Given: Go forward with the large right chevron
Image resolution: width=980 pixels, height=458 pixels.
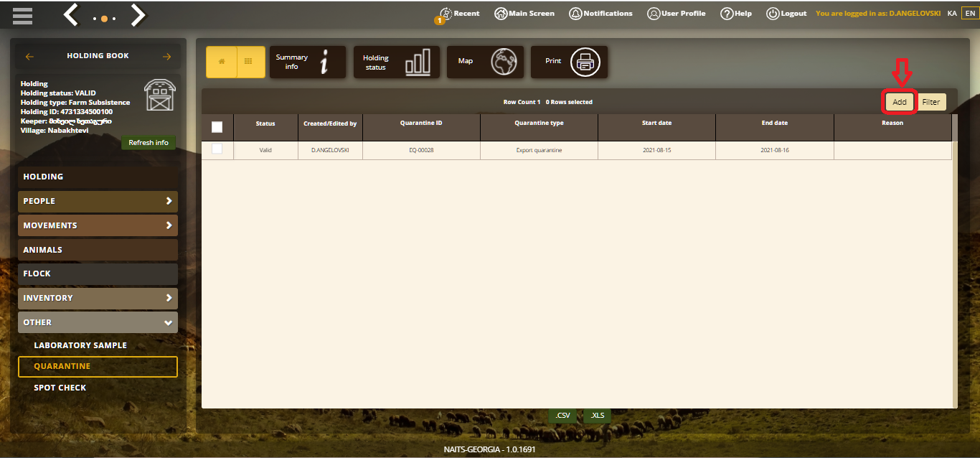Looking at the screenshot, I should coord(138,15).
